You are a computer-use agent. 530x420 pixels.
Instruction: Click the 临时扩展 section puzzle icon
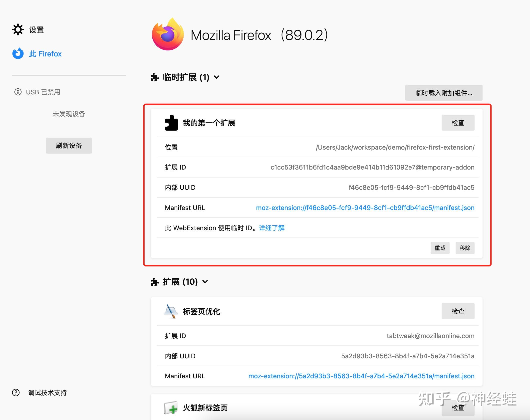pyautogui.click(x=155, y=77)
